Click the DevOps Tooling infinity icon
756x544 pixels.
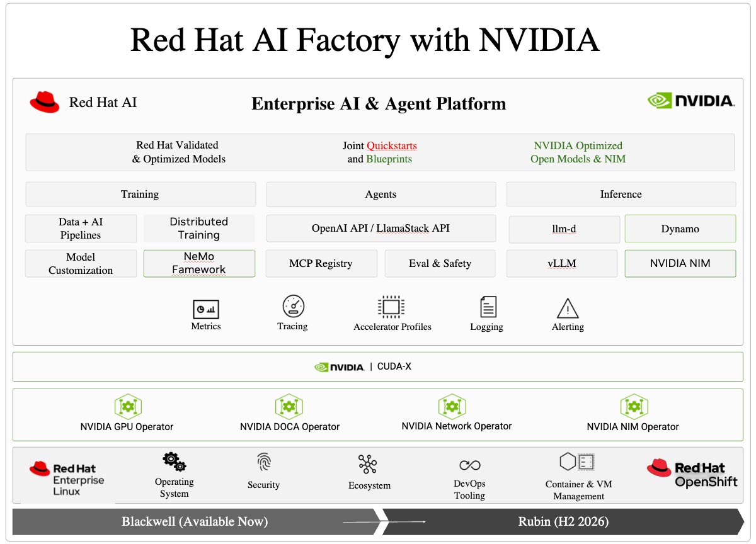coord(469,465)
